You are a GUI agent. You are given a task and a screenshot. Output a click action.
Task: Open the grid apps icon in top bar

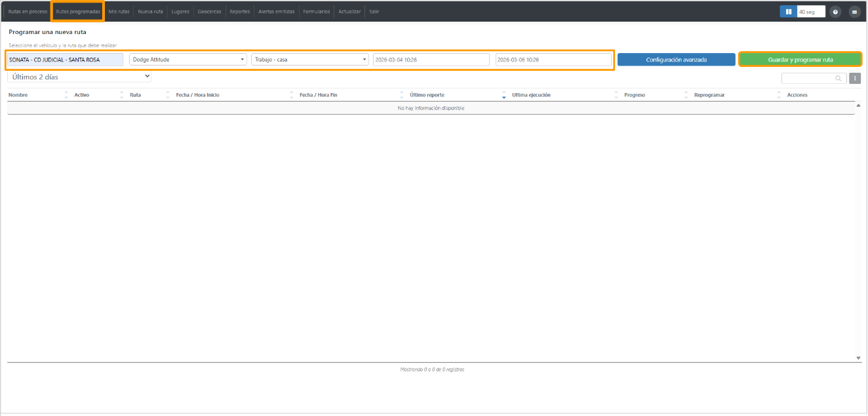point(854,12)
